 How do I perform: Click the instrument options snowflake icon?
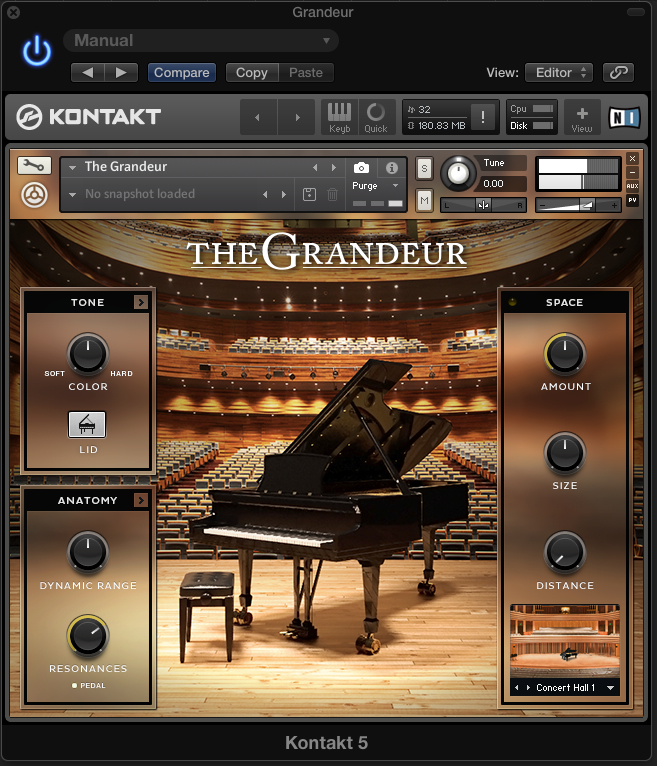coord(34,195)
